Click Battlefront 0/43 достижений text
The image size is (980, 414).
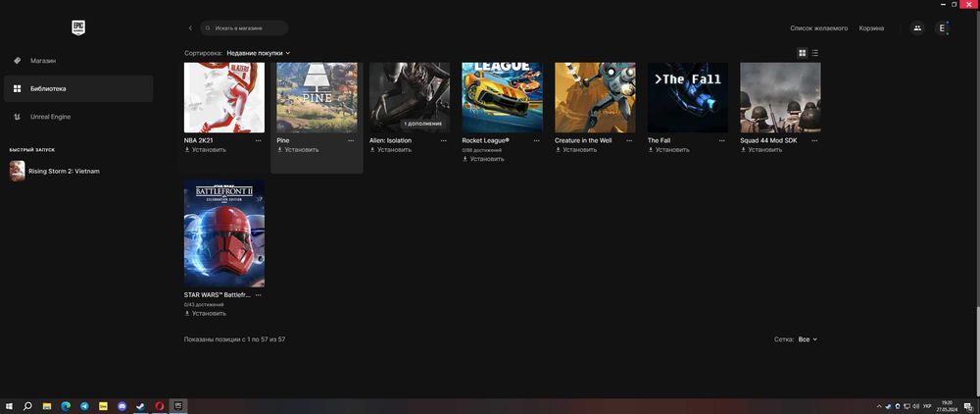204,304
